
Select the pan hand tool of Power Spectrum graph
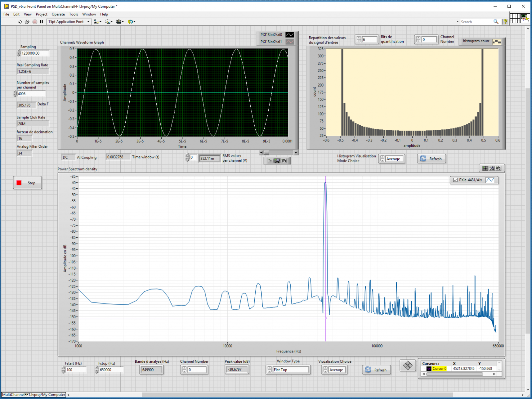pos(498,168)
